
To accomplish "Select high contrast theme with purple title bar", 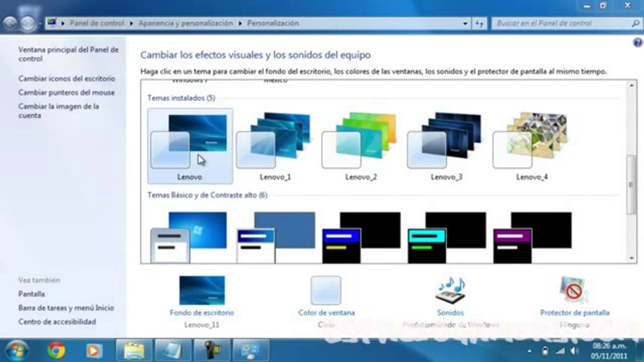I will (x=532, y=236).
